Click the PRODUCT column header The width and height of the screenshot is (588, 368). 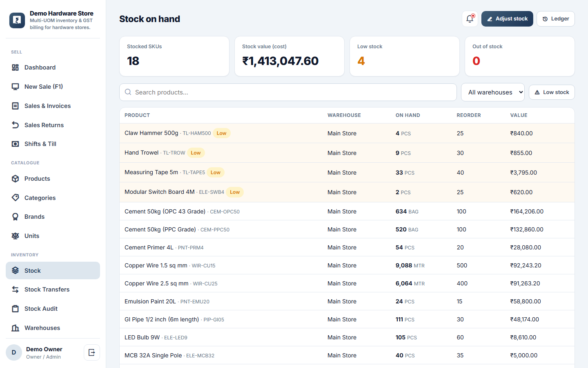[x=137, y=115]
